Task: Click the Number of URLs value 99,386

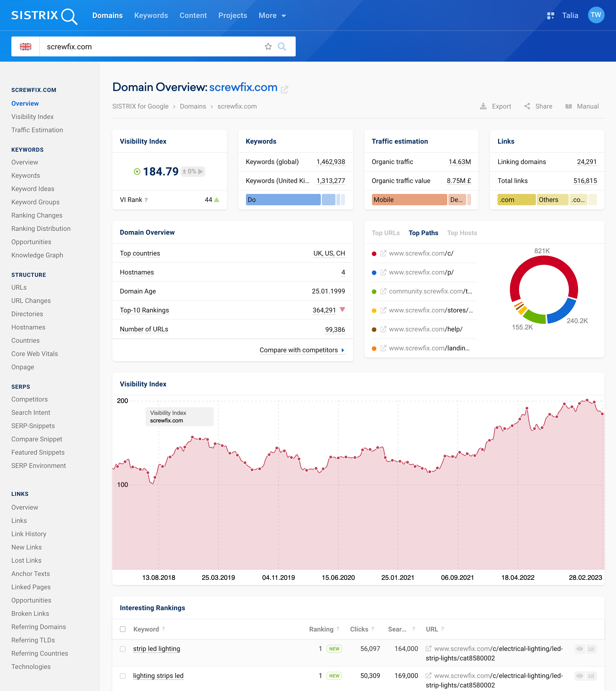Action: [x=335, y=329]
